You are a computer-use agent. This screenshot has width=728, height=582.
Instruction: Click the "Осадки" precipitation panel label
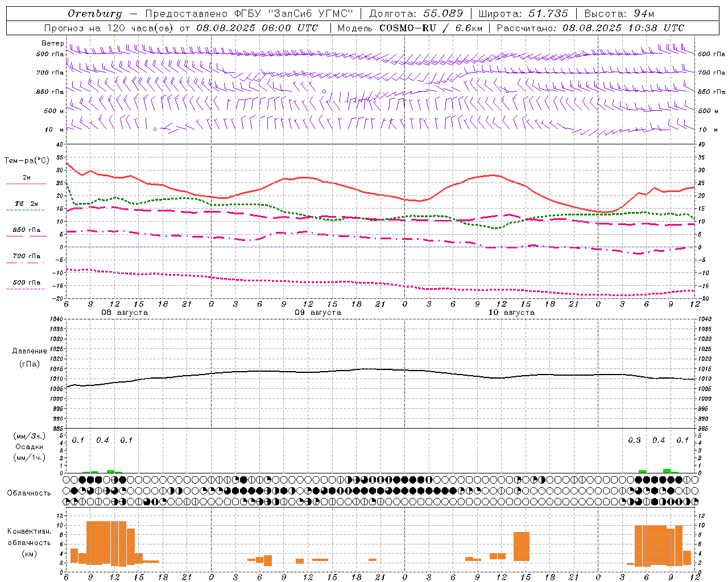[30, 447]
